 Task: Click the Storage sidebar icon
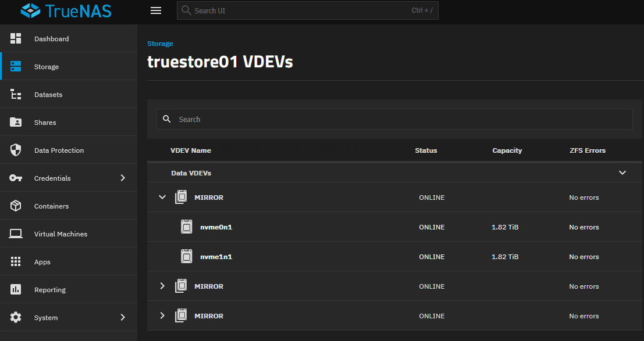tap(16, 66)
